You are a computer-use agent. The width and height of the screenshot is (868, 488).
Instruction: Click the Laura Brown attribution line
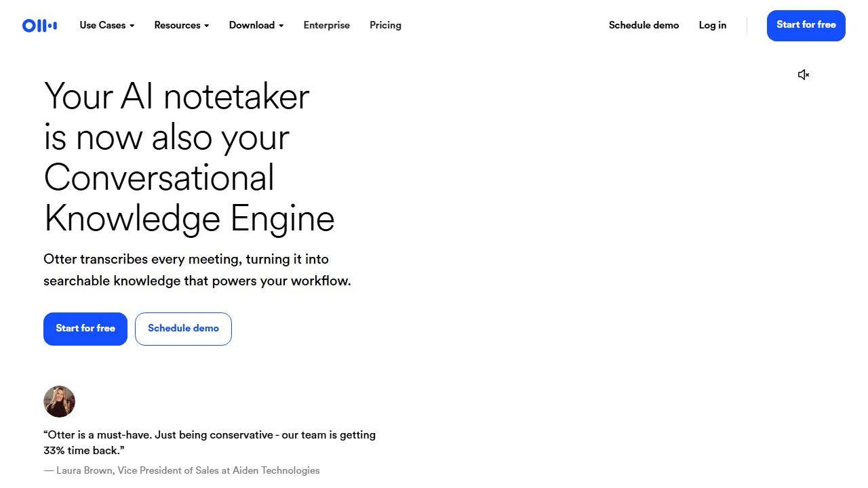pos(182,470)
